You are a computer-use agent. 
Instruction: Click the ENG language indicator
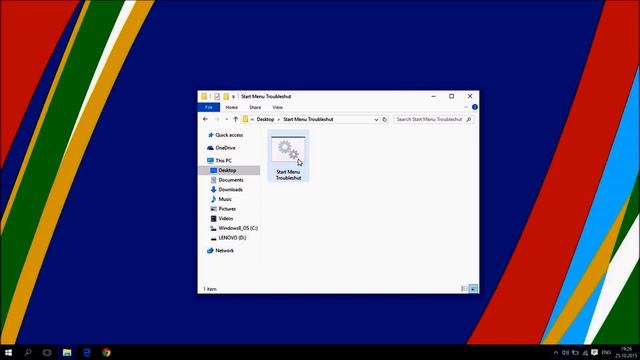[x=606, y=352]
